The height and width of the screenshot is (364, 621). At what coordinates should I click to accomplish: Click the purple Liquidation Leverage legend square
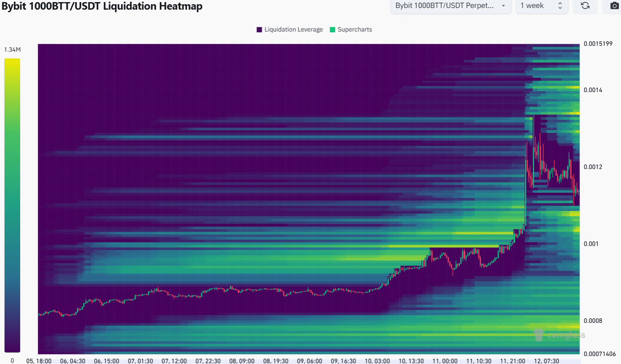pyautogui.click(x=259, y=30)
